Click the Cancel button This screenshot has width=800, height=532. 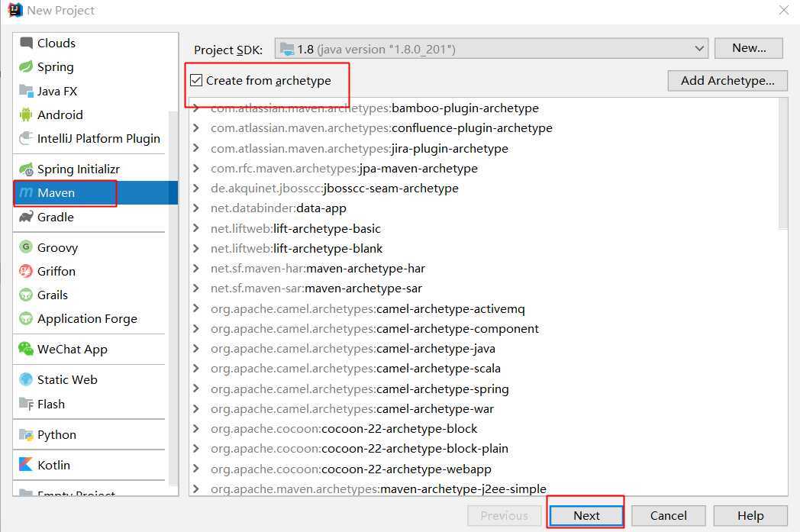pyautogui.click(x=669, y=516)
